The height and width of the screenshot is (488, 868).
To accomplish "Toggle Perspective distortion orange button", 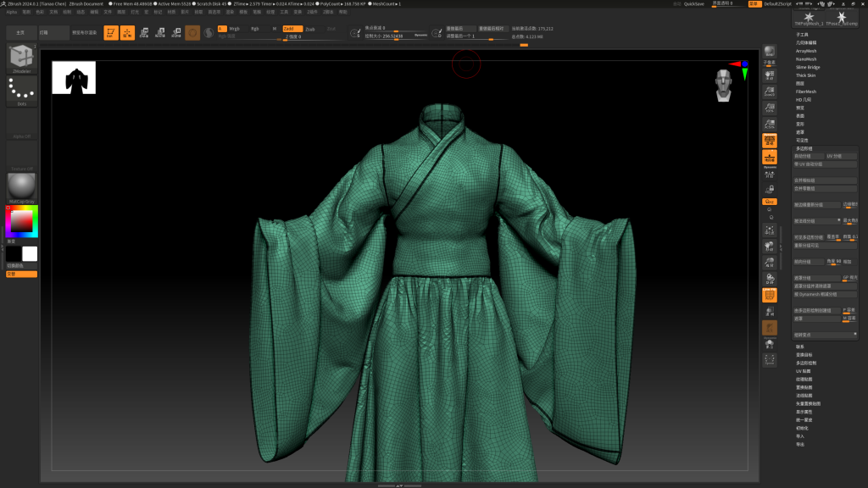I will pyautogui.click(x=770, y=141).
